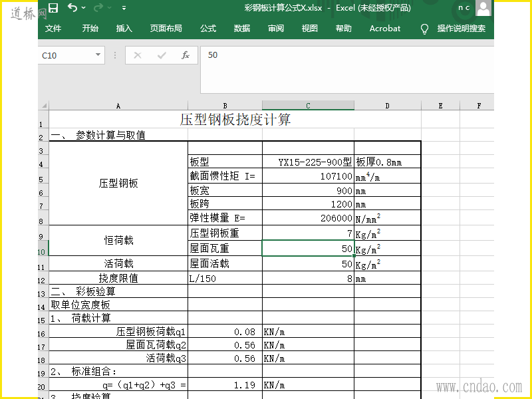
Task: Click the 屋面活载 cell
Action: (225, 263)
